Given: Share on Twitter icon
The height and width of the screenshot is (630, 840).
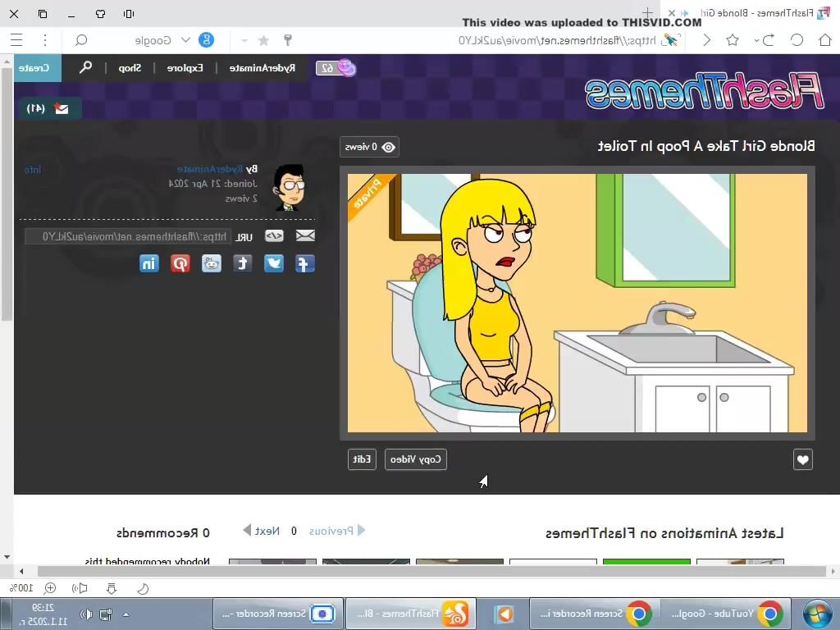Looking at the screenshot, I should click(274, 263).
